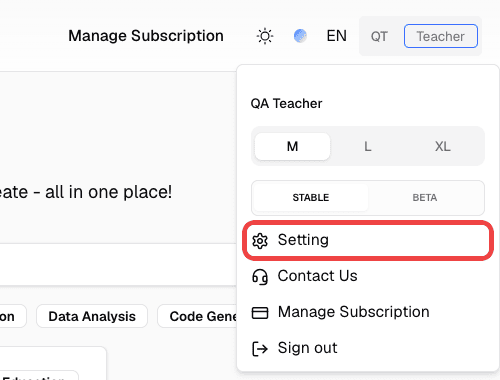The height and width of the screenshot is (380, 500).
Task: Click the headset icon beside Contact Us
Action: click(x=260, y=277)
